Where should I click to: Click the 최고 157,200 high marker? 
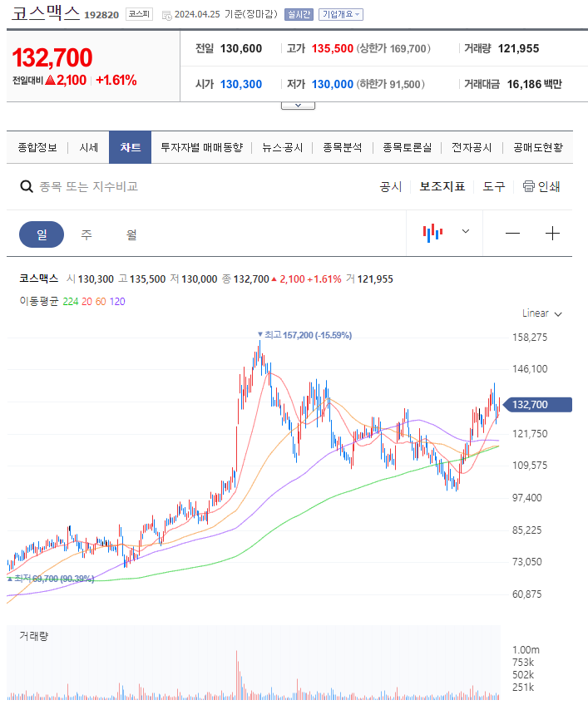pyautogui.click(x=304, y=335)
